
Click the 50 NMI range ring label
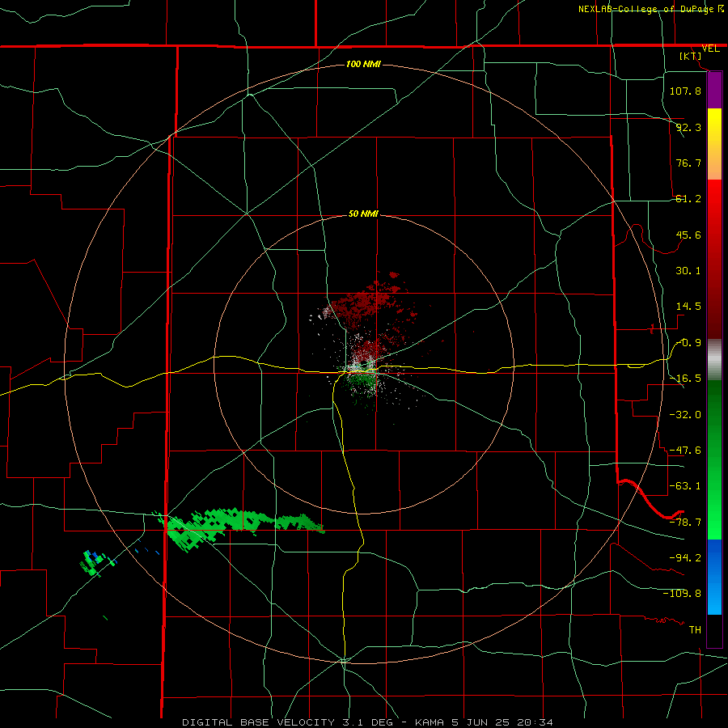click(x=363, y=214)
